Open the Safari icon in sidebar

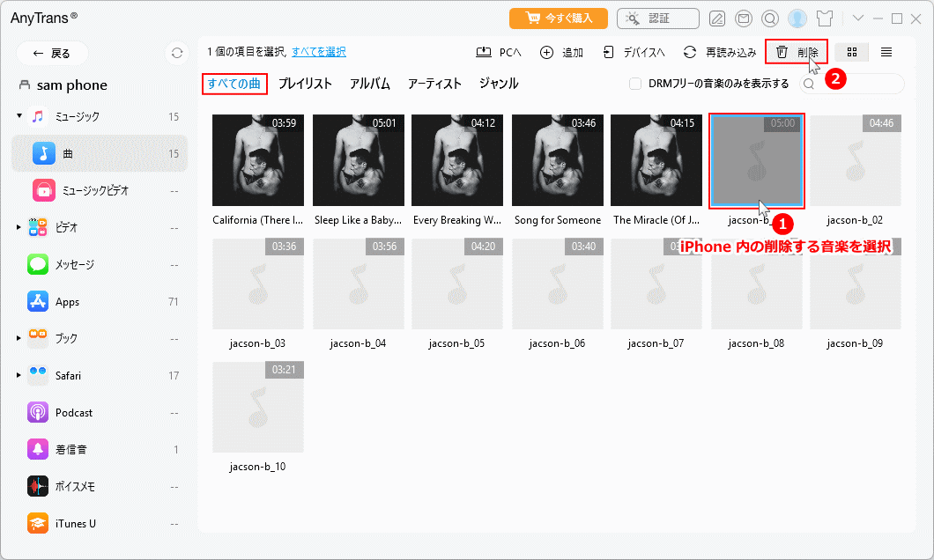(38, 375)
